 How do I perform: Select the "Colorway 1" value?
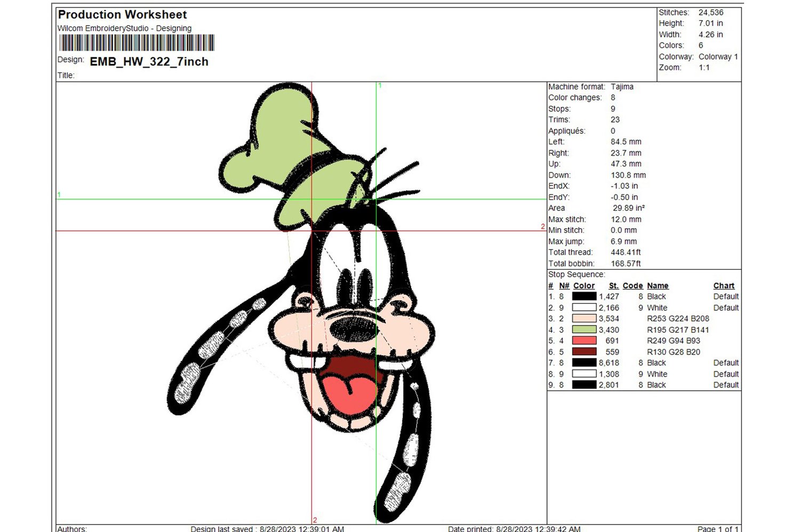coord(718,57)
